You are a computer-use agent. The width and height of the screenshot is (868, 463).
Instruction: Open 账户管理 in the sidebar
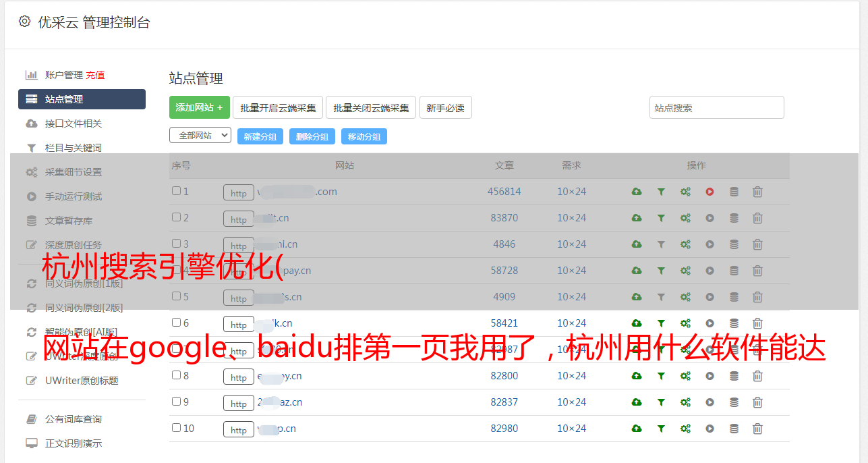pos(63,75)
